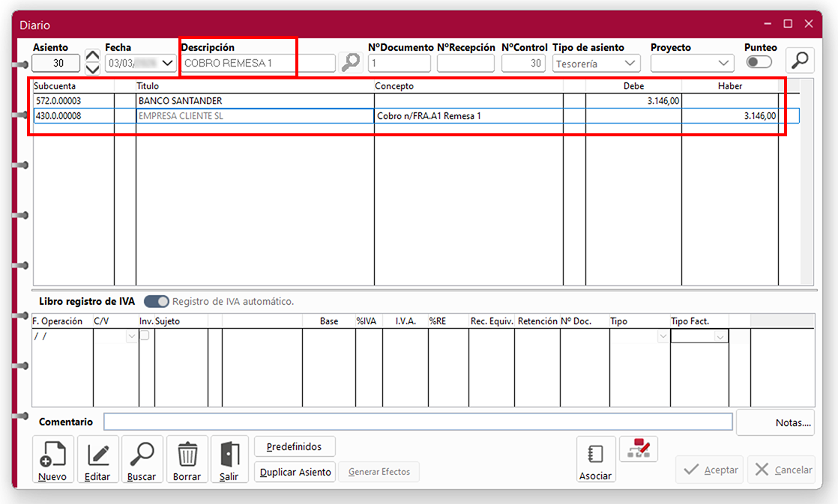The width and height of the screenshot is (838, 504).
Task: Click the Asociar notebook icon
Action: click(595, 458)
